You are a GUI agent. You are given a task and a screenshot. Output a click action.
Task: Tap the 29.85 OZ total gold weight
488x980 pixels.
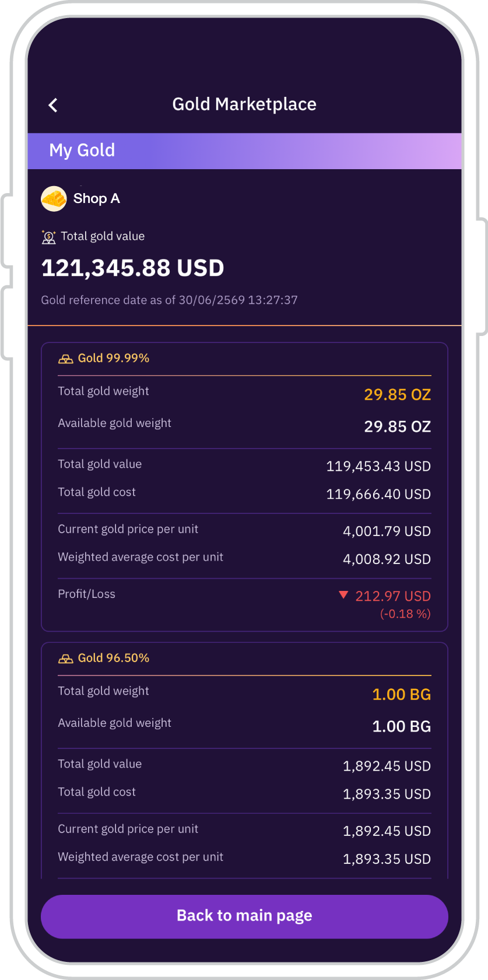click(x=398, y=395)
